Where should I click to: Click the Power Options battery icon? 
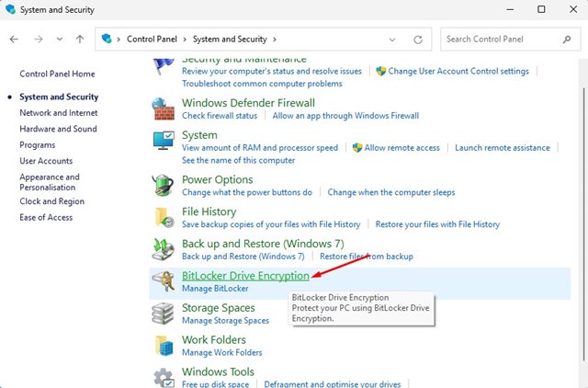[x=165, y=185]
